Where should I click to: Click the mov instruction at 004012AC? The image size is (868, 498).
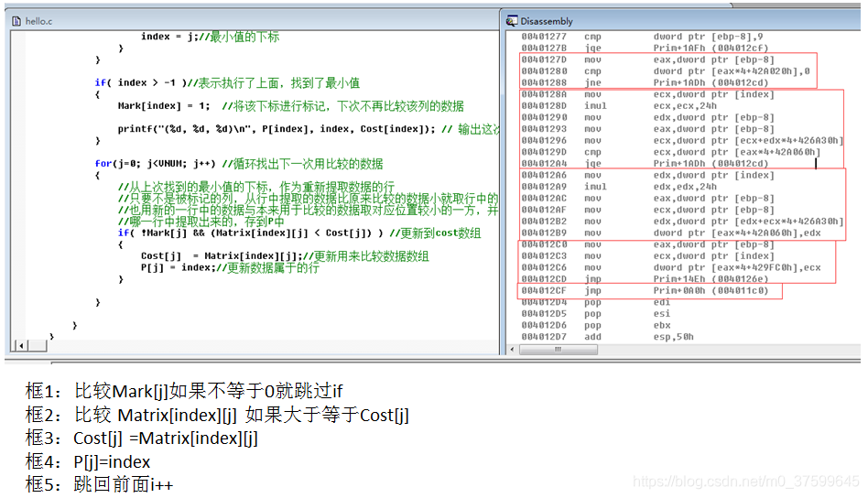pos(647,198)
